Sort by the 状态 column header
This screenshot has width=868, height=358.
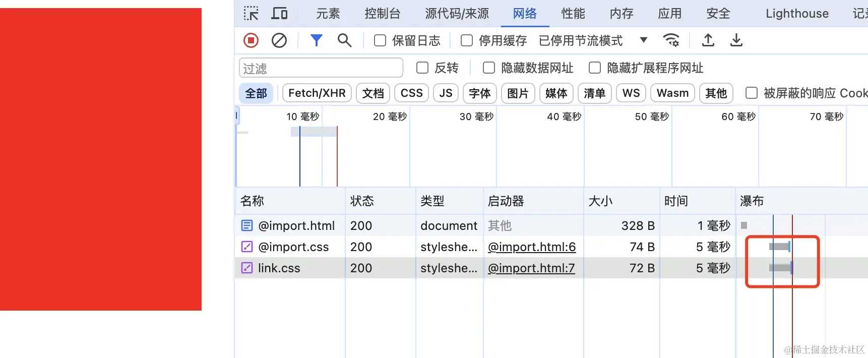[381, 201]
